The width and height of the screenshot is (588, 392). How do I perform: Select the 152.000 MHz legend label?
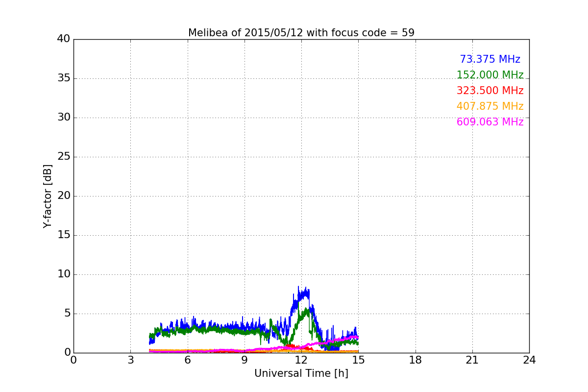point(490,75)
